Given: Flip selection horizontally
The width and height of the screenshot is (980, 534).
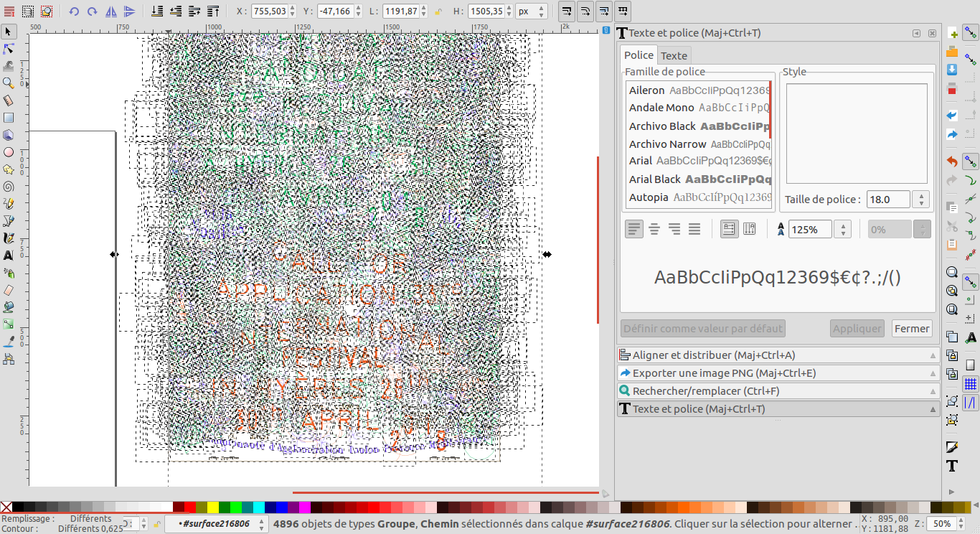Looking at the screenshot, I should point(111,11).
